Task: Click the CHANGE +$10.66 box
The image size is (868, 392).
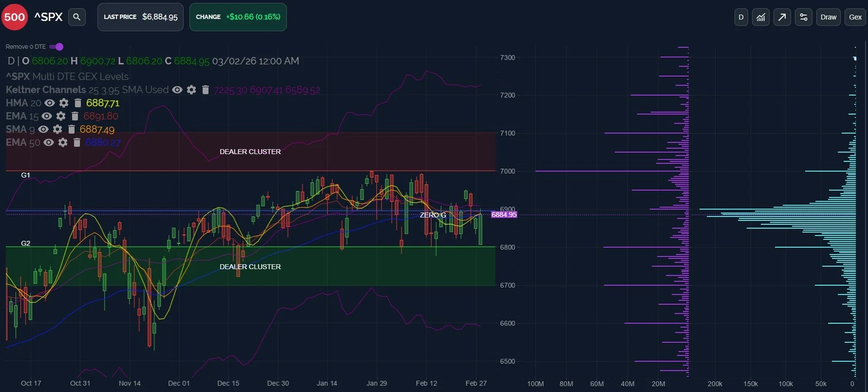Action: [x=238, y=17]
